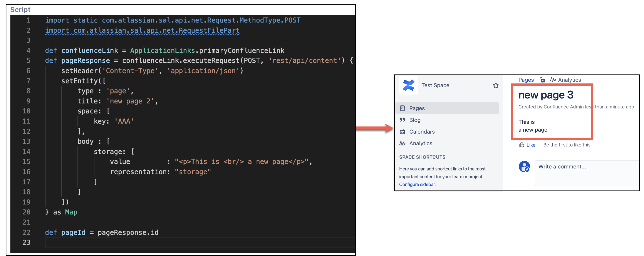Click the star/bookmark icon for Test Space
Viewport: 644px width, 256px height.
[x=496, y=85]
